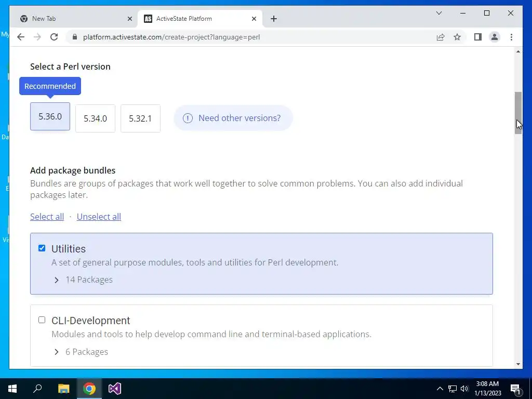
Task: Open a new browser tab
Action: pos(274,19)
